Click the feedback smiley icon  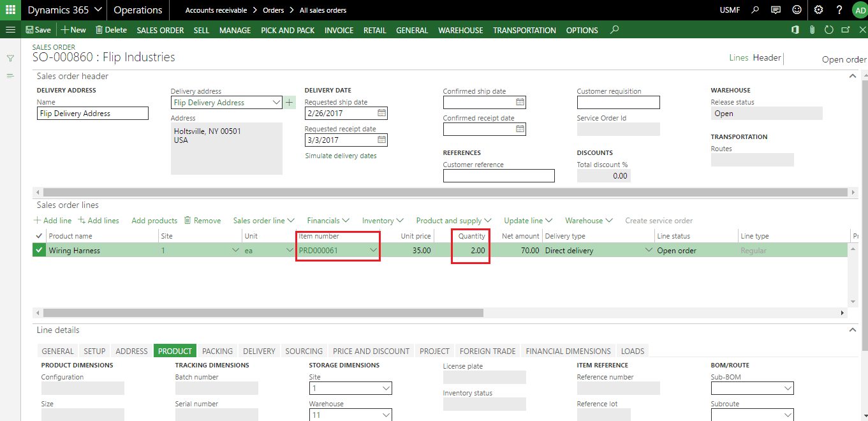[797, 10]
